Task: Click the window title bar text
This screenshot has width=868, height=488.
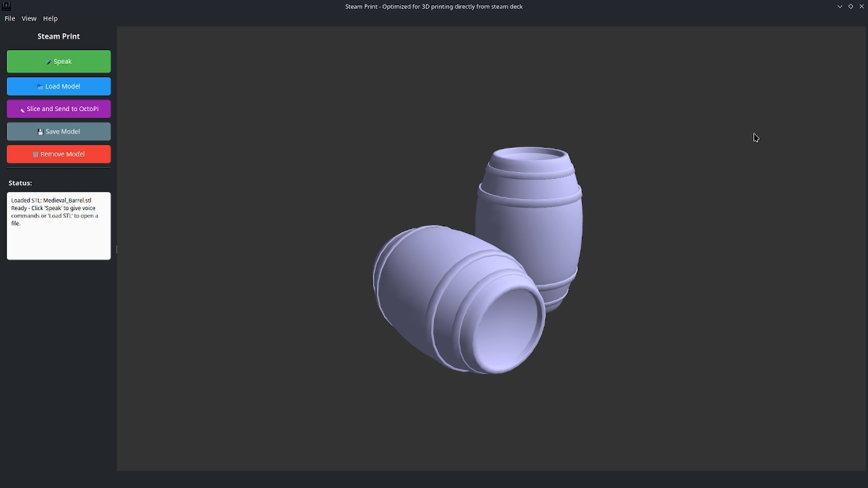Action: pos(434,6)
